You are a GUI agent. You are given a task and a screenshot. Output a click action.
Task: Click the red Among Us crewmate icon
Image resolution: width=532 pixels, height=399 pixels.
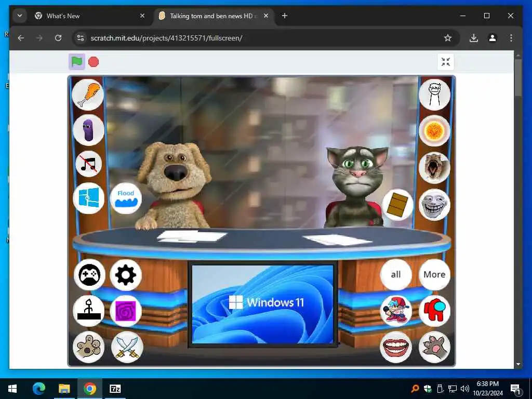435,311
